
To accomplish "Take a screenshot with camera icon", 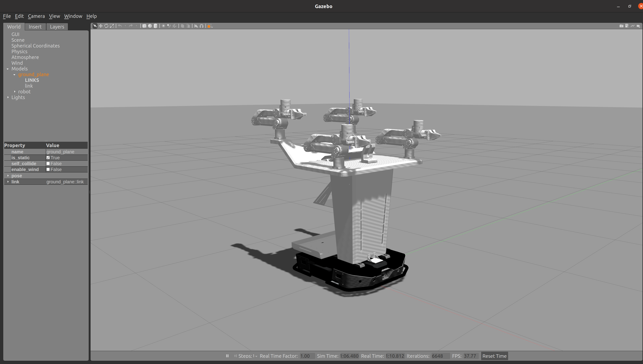I will [x=621, y=26].
